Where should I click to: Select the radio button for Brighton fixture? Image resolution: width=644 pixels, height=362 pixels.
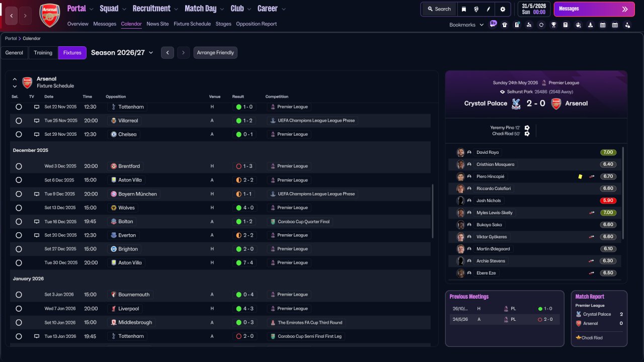click(19, 249)
